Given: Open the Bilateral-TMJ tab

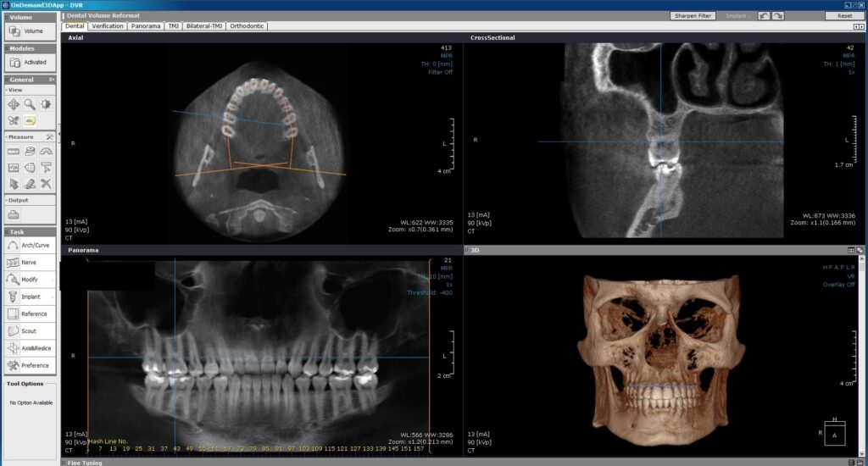Looking at the screenshot, I should pos(204,26).
